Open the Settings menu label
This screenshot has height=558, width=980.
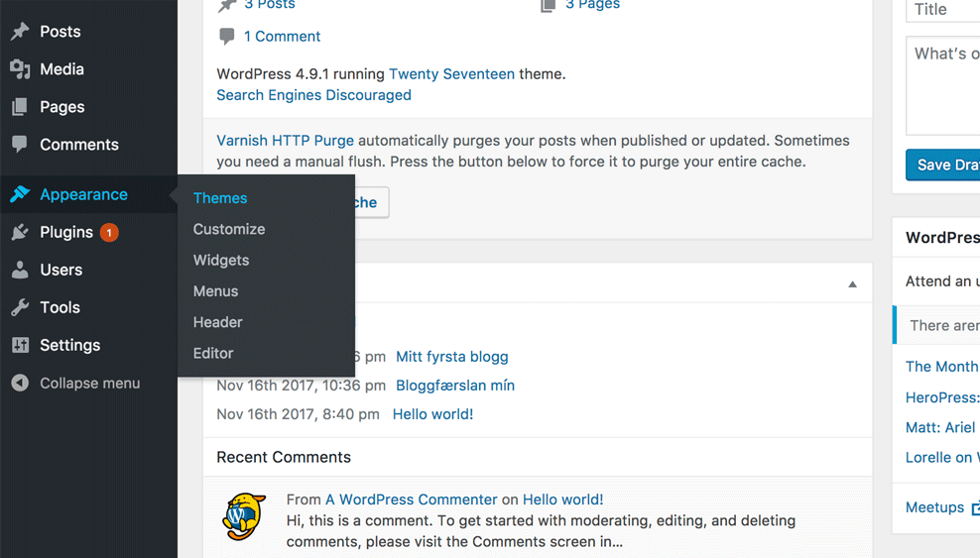(x=70, y=345)
